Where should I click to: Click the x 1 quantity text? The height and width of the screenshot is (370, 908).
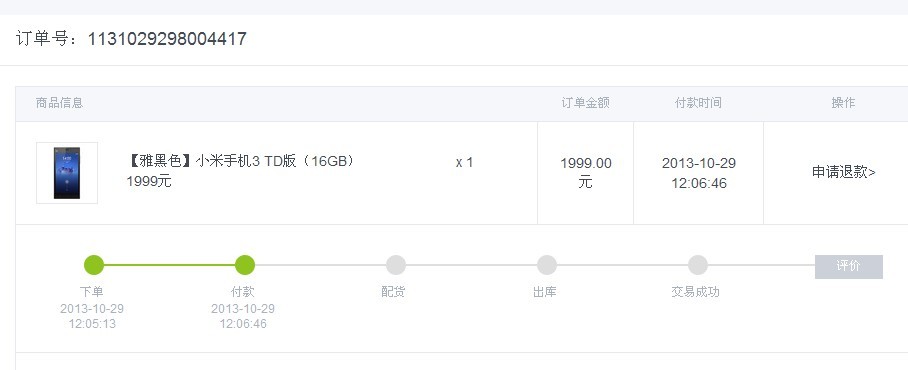tap(464, 163)
